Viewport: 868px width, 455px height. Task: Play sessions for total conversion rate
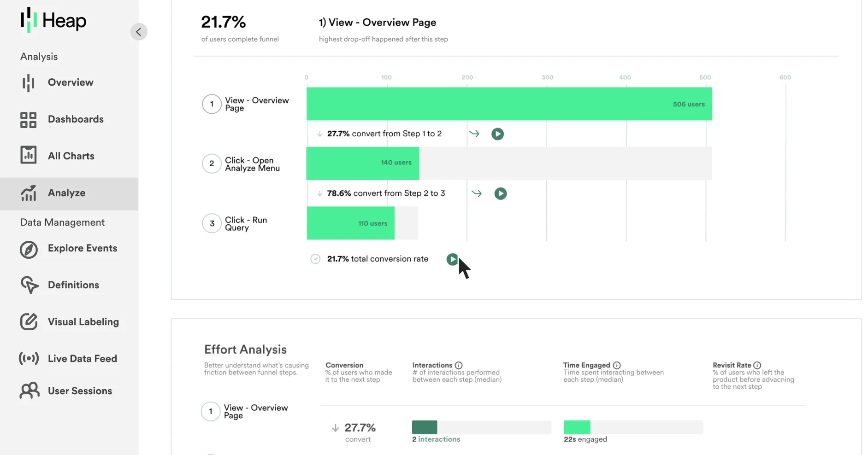pos(452,259)
